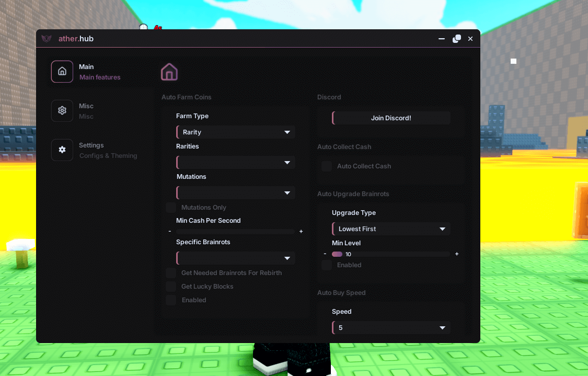Screen dimensions: 588x376
Task: Close the ather.hub window
Action: point(470,39)
